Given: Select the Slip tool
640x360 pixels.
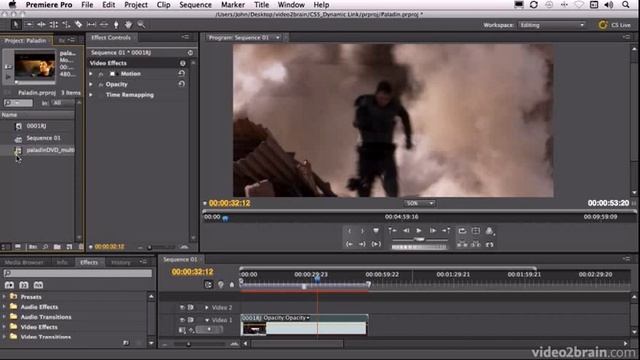Looking at the screenshot, I should pos(91,24).
